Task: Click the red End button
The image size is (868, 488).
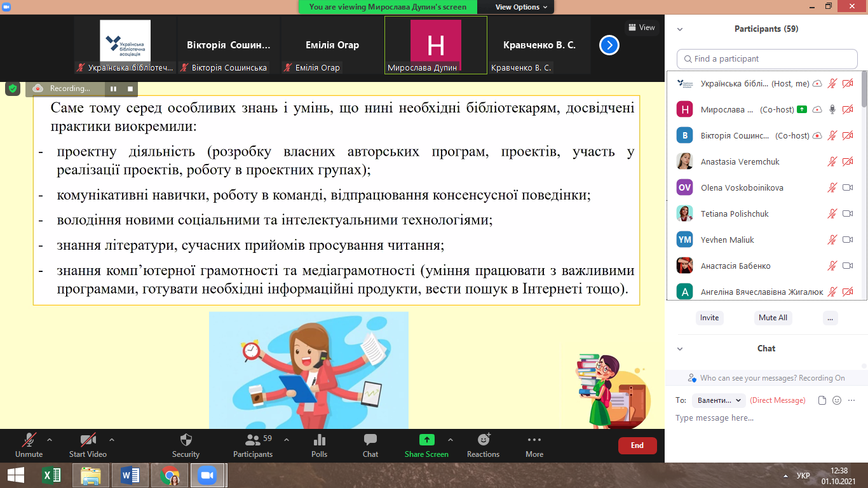Action: [x=637, y=445]
